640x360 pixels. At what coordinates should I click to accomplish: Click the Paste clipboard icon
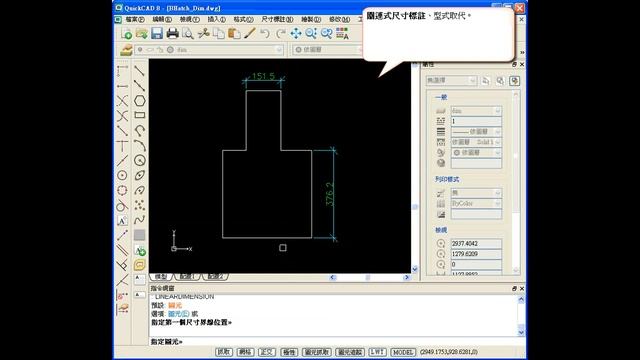click(x=234, y=33)
